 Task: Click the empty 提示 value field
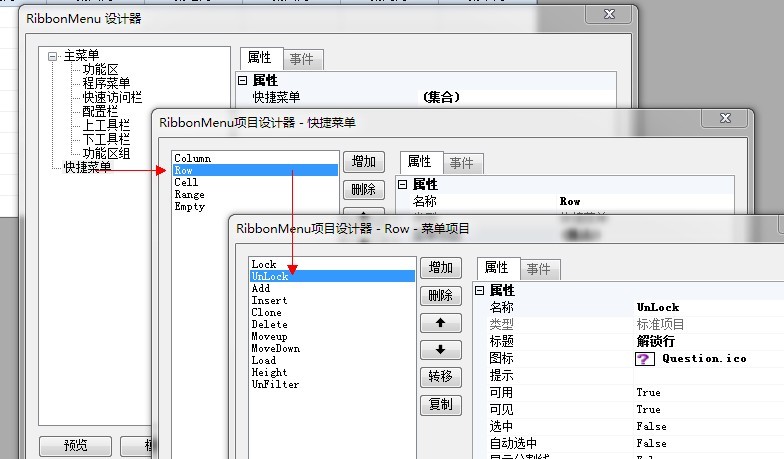pyautogui.click(x=708, y=376)
